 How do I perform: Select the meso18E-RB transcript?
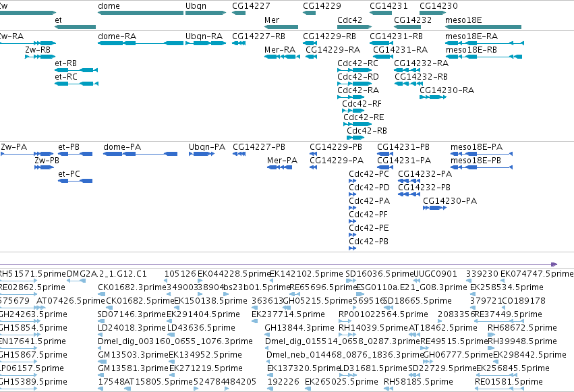(484, 57)
